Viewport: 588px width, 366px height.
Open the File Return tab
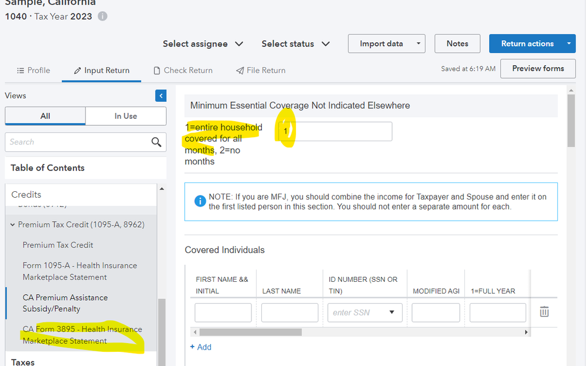(261, 70)
